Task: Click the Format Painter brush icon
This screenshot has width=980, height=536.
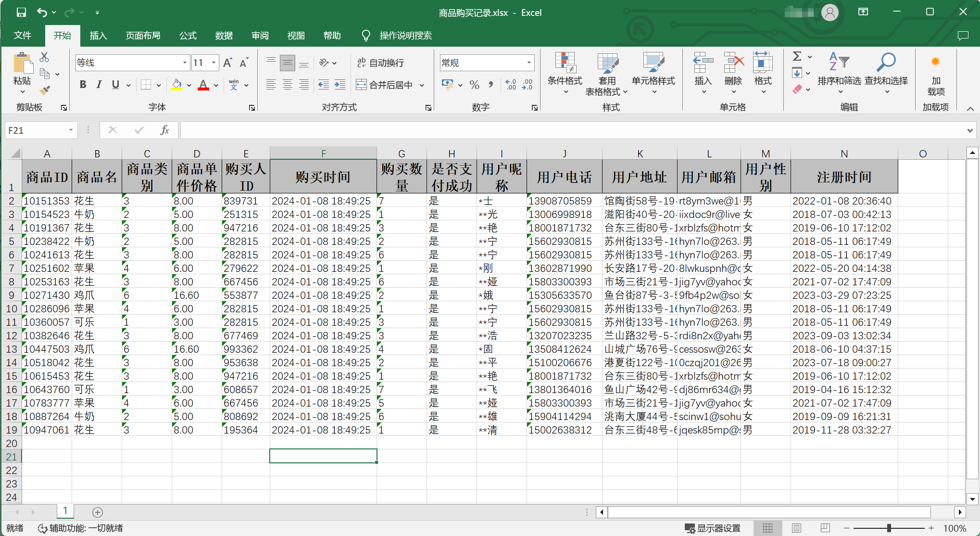Action: tap(45, 90)
